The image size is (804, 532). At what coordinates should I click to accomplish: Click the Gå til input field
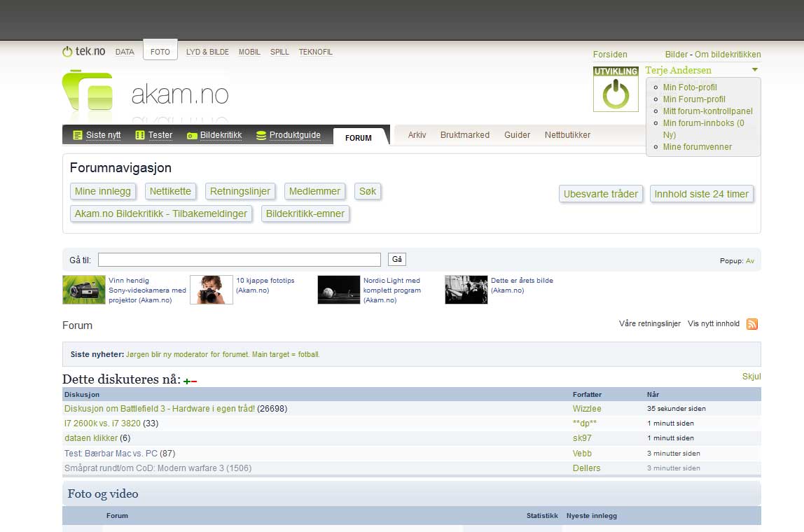pos(240,260)
